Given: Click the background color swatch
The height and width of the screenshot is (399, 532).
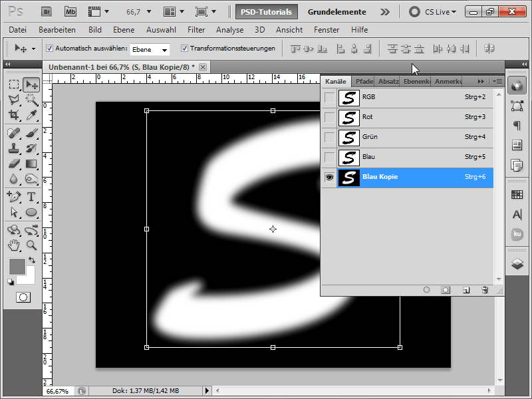Looking at the screenshot, I should (x=29, y=278).
